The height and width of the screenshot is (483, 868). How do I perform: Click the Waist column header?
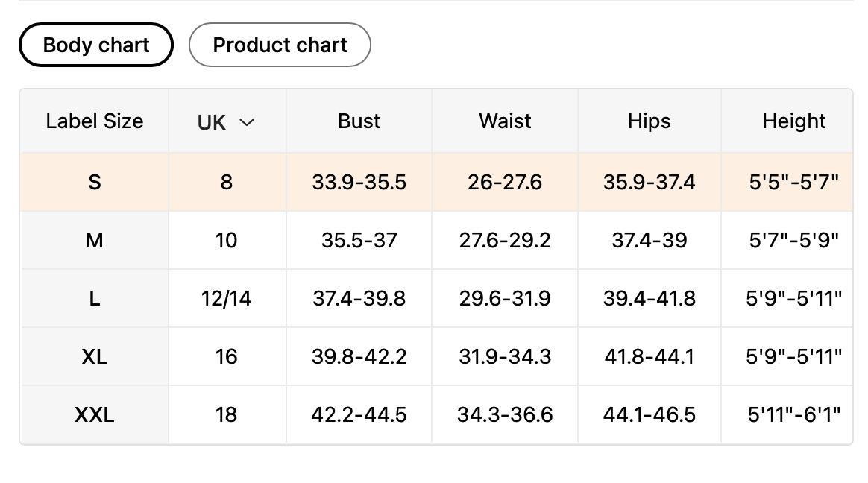click(505, 121)
